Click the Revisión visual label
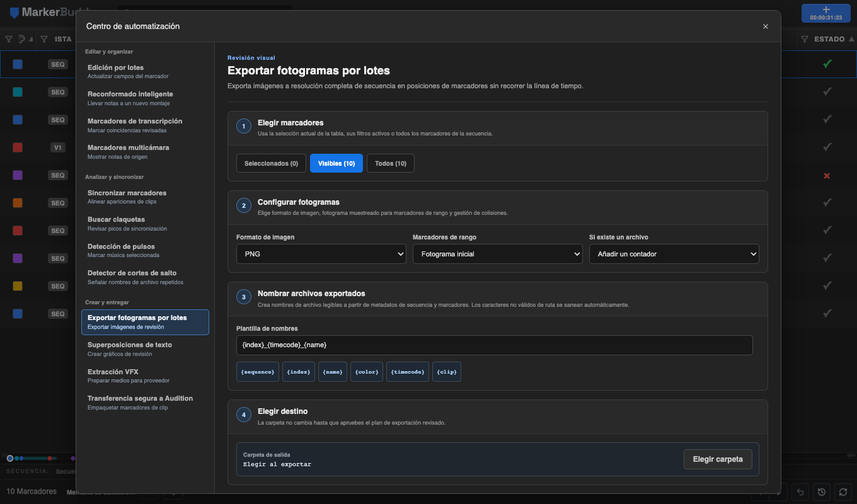The width and height of the screenshot is (857, 504). [251, 57]
